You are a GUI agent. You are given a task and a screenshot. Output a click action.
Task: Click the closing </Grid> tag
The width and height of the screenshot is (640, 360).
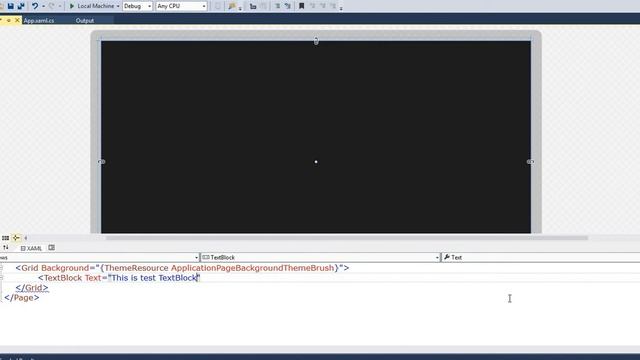(32, 288)
